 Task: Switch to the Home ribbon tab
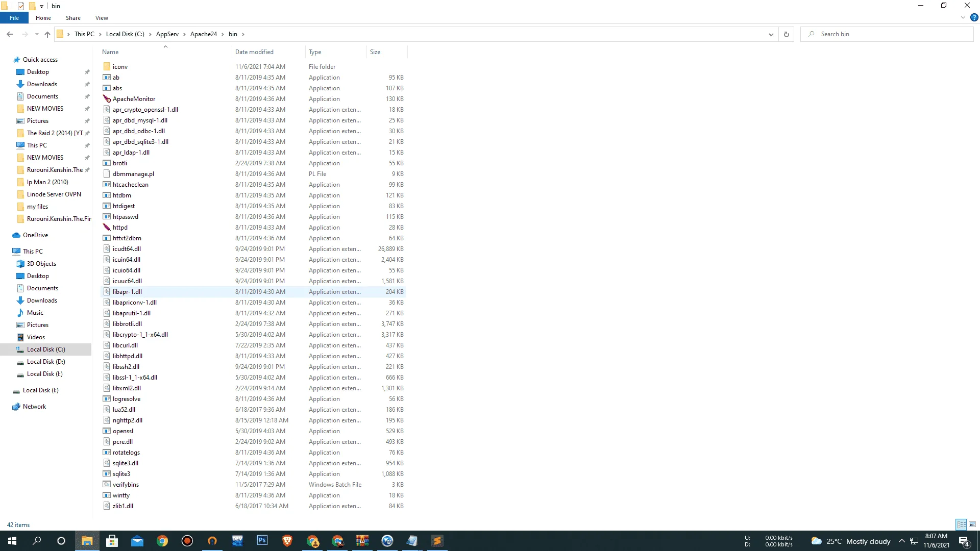43,18
